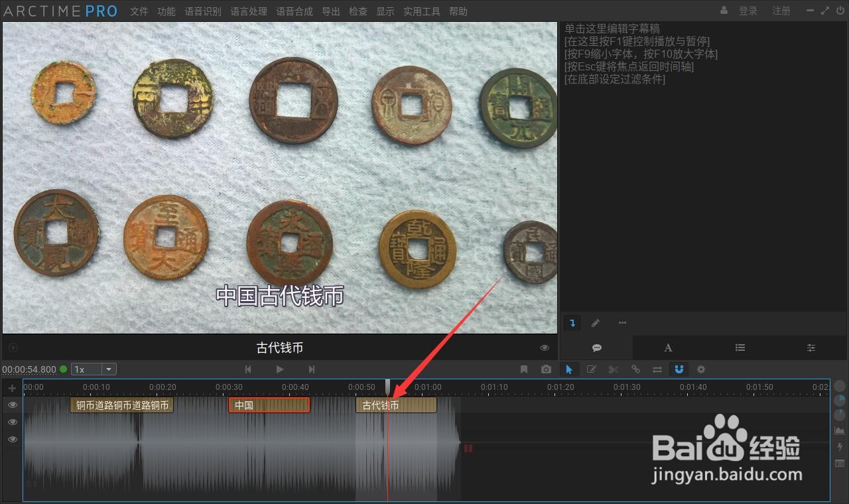Click the 古代钱币 subtitle text bar
Image resolution: width=849 pixels, height=504 pixels.
pyautogui.click(x=280, y=347)
